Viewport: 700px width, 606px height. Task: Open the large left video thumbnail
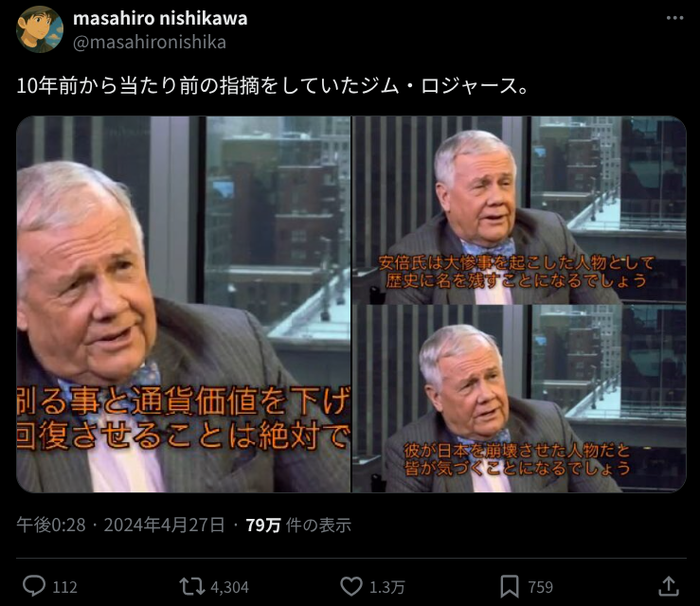tap(184, 304)
